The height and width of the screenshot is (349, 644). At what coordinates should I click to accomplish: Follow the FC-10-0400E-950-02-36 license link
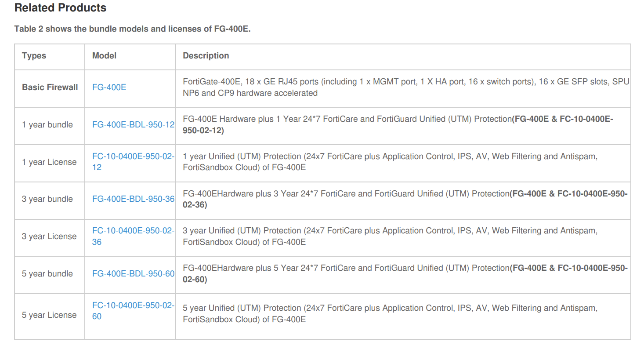[133, 231]
